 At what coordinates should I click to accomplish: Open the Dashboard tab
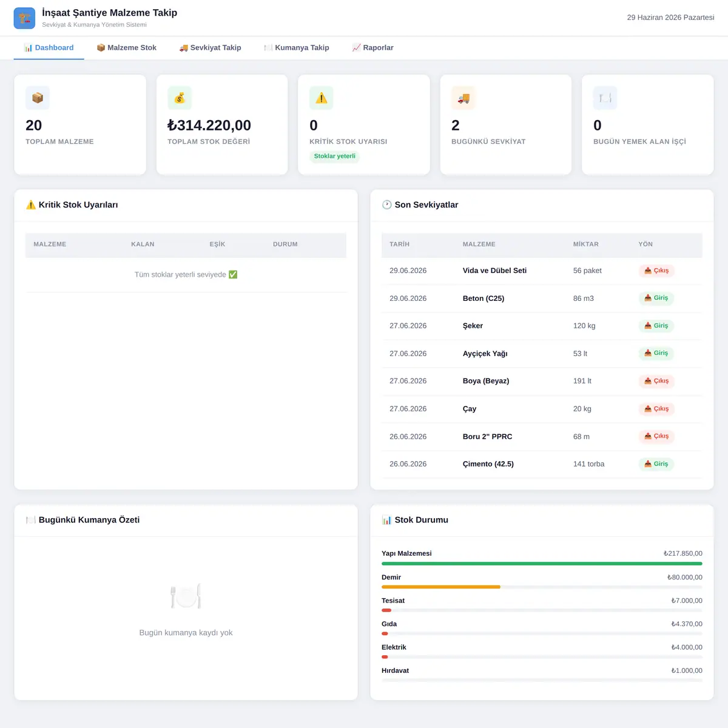(x=49, y=48)
